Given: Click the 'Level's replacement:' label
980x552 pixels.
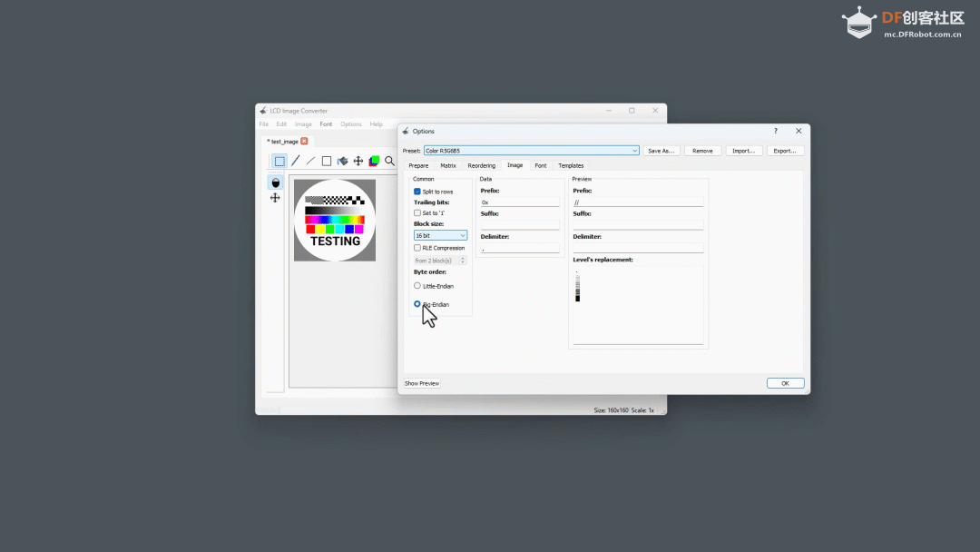Looking at the screenshot, I should [x=603, y=260].
